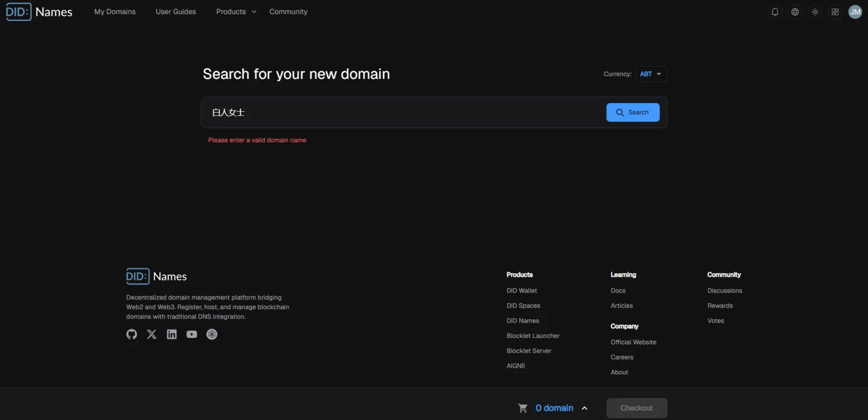Open the Rewards link

[x=720, y=306]
